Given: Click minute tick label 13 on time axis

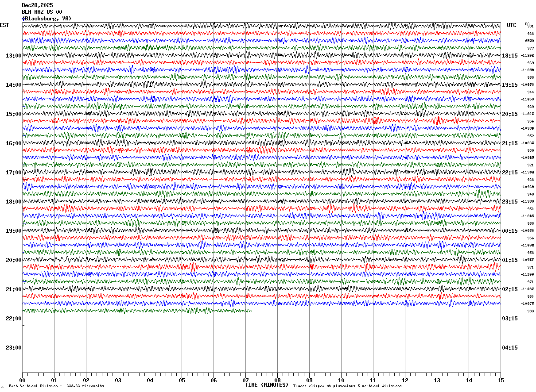Looking at the screenshot, I should click(x=437, y=380).
